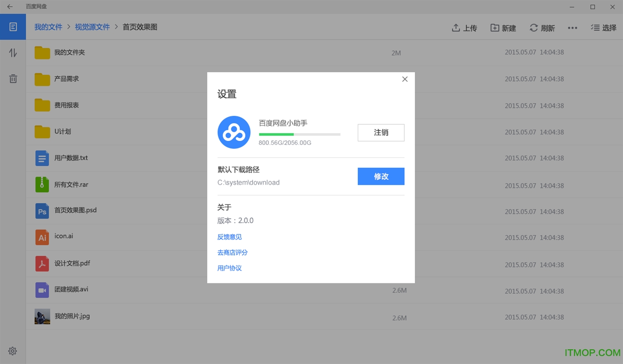Click the 新建 new folder button

point(503,28)
